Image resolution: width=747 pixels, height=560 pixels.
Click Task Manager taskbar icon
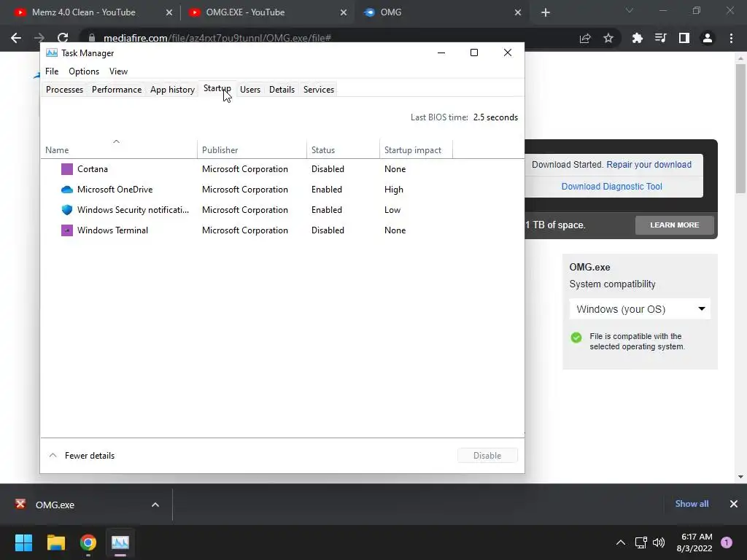[120, 542]
